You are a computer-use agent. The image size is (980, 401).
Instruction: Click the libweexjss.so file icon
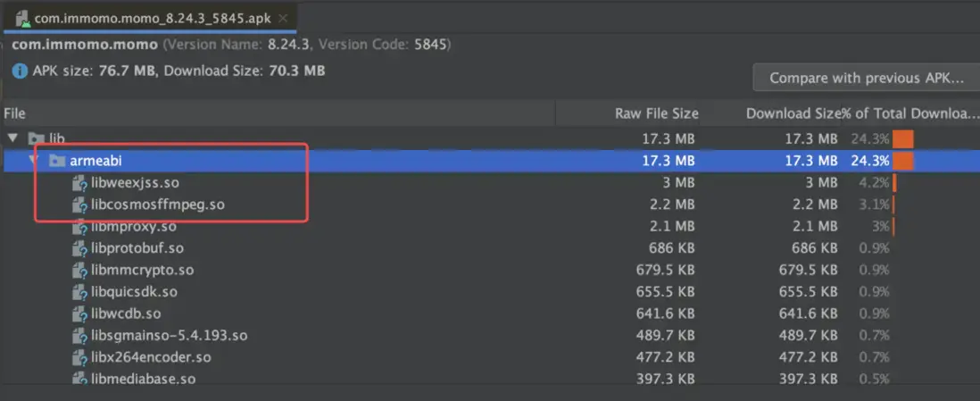80,183
